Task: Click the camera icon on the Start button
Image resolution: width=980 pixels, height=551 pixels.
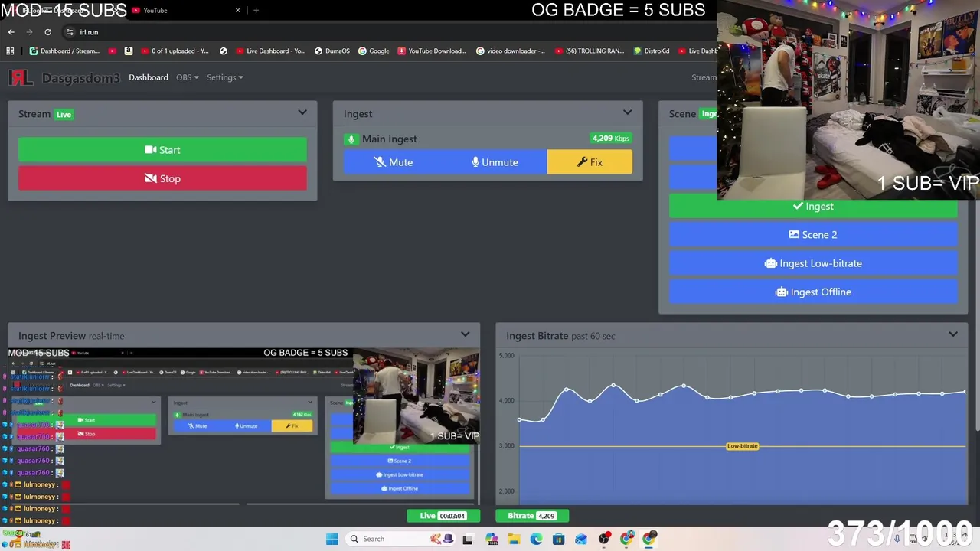Action: click(150, 150)
